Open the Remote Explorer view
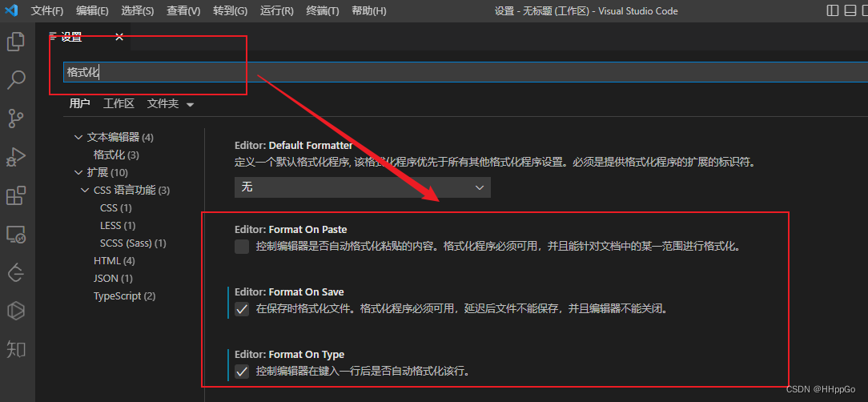Viewport: 868px width, 402px height. click(15, 234)
